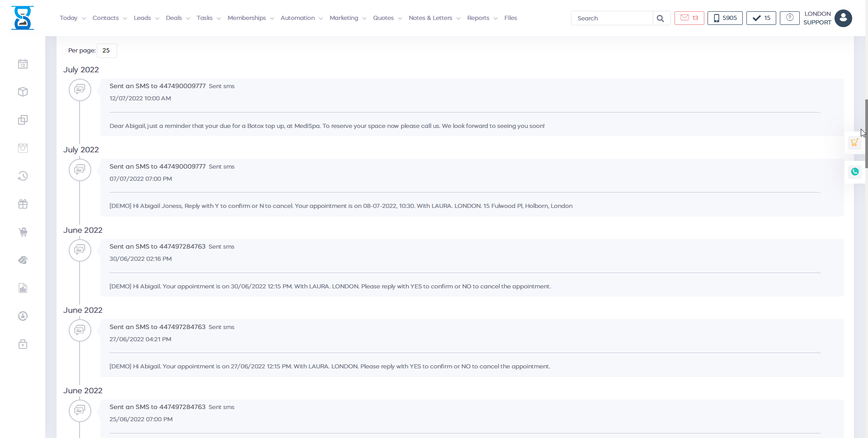Viewport: 868px width, 438px height.
Task: Click the history clock sidebar icon
Action: tap(23, 176)
